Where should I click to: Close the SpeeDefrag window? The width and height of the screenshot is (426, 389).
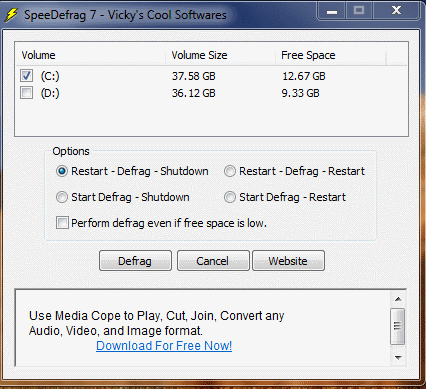click(x=396, y=11)
